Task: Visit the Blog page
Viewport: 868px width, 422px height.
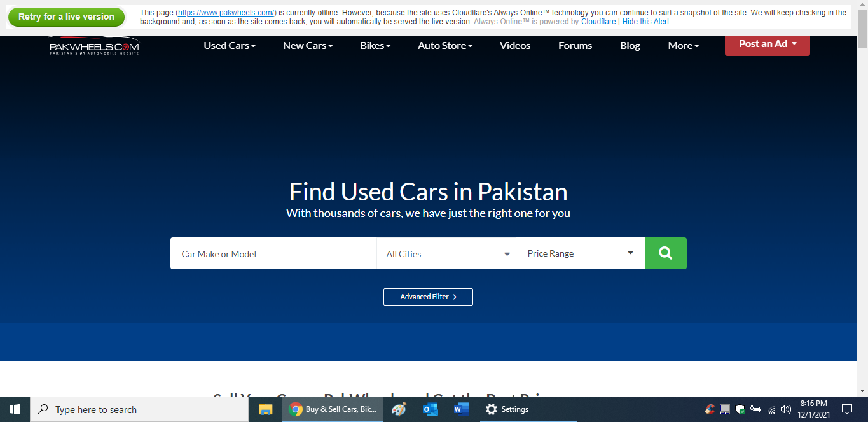Action: tap(630, 45)
